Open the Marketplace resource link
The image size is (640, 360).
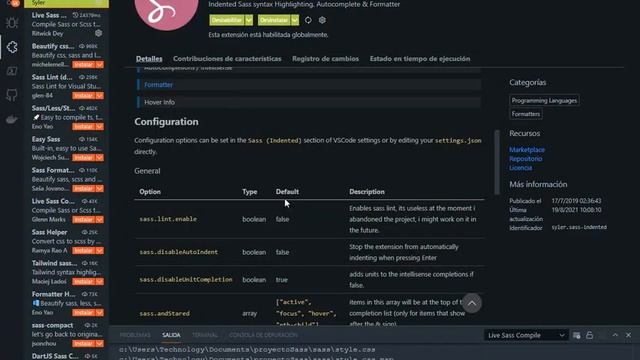[527, 150]
